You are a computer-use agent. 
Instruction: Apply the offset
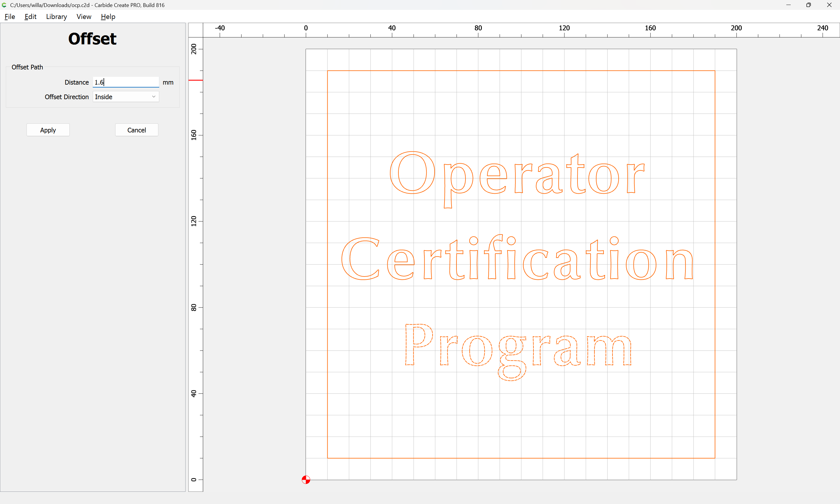(48, 130)
